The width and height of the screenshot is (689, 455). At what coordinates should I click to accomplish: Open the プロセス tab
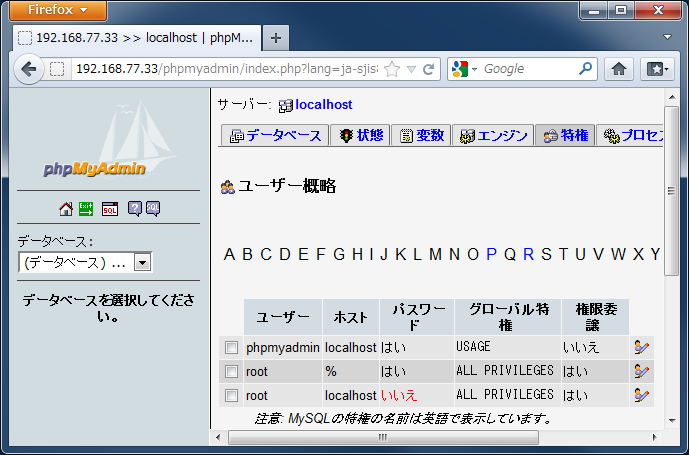coord(630,135)
